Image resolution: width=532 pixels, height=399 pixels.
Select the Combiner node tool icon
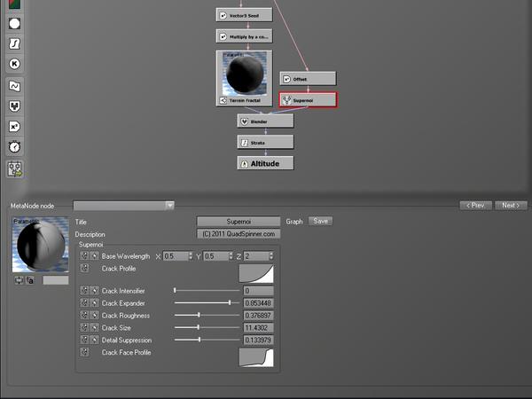tap(14, 106)
